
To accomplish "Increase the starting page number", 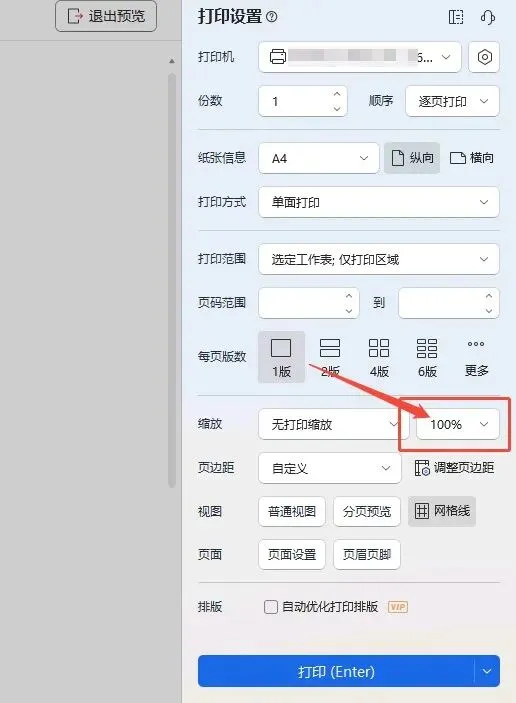I will coord(349,296).
